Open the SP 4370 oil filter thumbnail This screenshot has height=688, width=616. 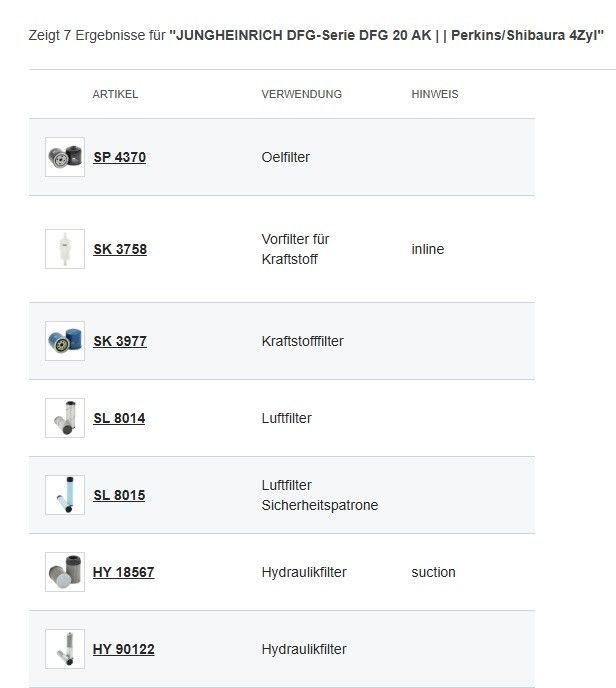click(x=65, y=157)
